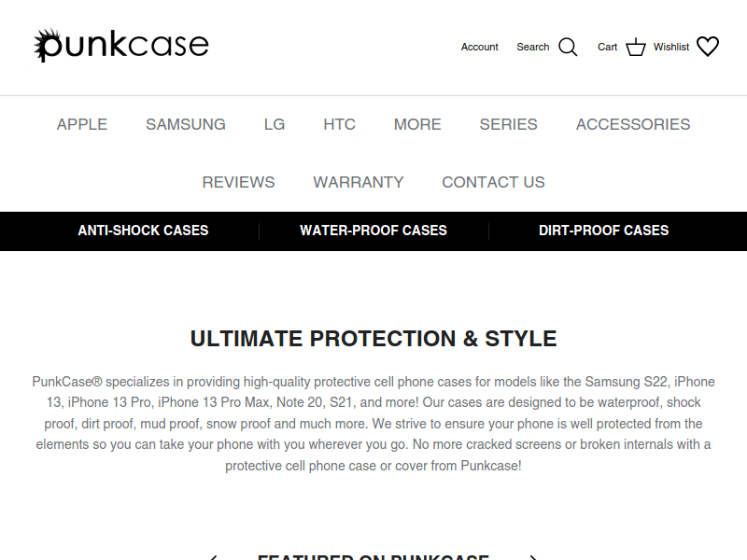Viewport: 747px width, 560px height.
Task: Open the CONTACT US page
Action: 493,182
